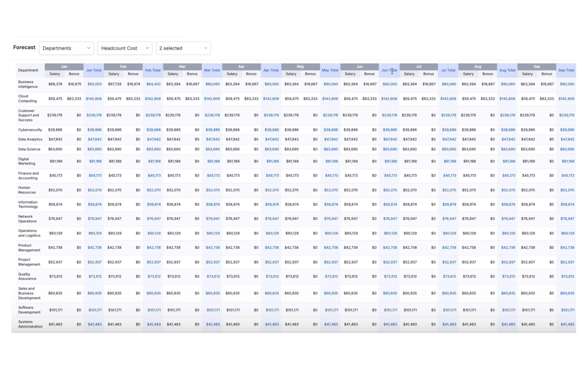Click the May month header
Screen dimensions: 588x368
(x=301, y=66)
